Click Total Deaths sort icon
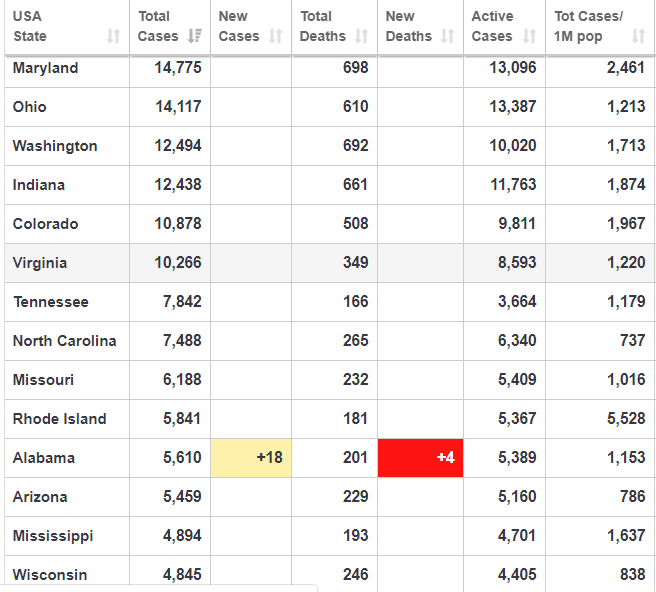 [361, 36]
